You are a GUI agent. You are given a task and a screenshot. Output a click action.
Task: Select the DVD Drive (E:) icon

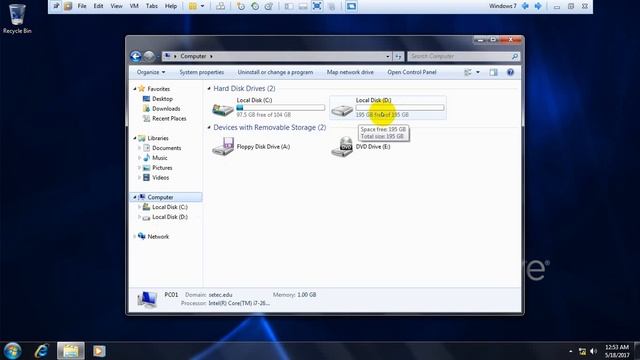(x=342, y=147)
